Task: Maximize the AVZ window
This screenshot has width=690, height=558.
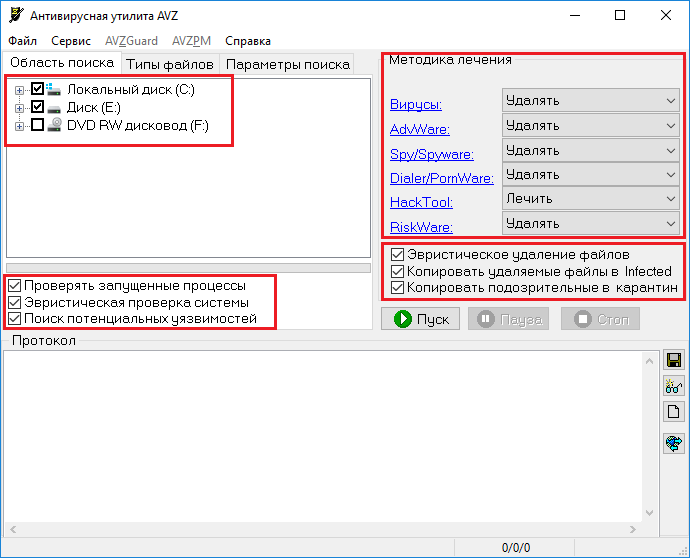Action: 620,15
